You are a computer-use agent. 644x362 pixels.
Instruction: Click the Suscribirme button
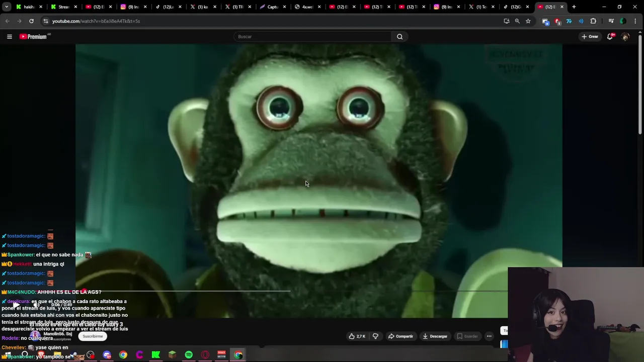(93, 336)
